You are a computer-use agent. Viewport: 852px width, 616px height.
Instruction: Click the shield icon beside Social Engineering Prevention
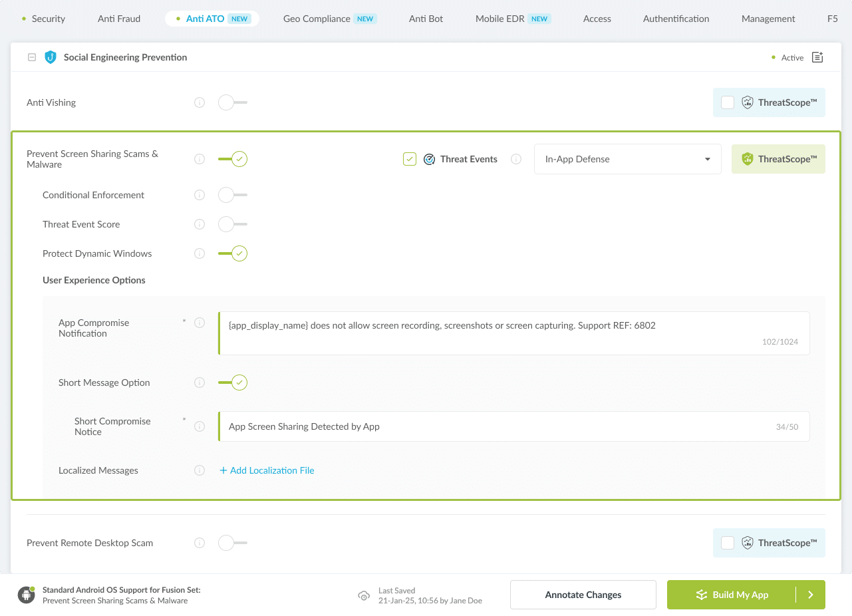tap(51, 57)
